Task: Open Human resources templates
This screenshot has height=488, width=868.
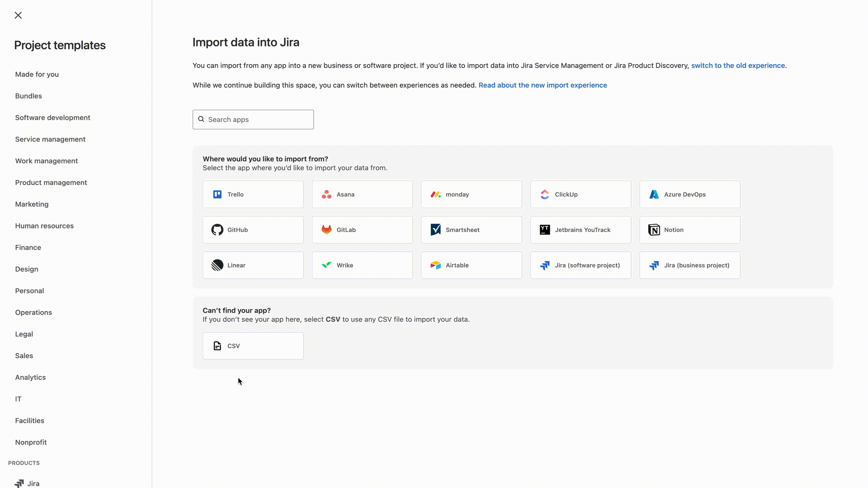Action: [x=44, y=226]
